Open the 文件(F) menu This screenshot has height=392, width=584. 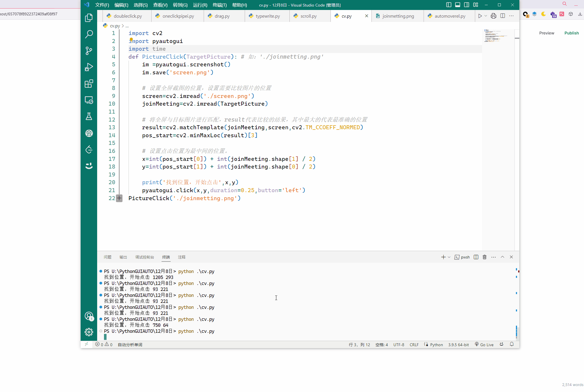tap(102, 5)
